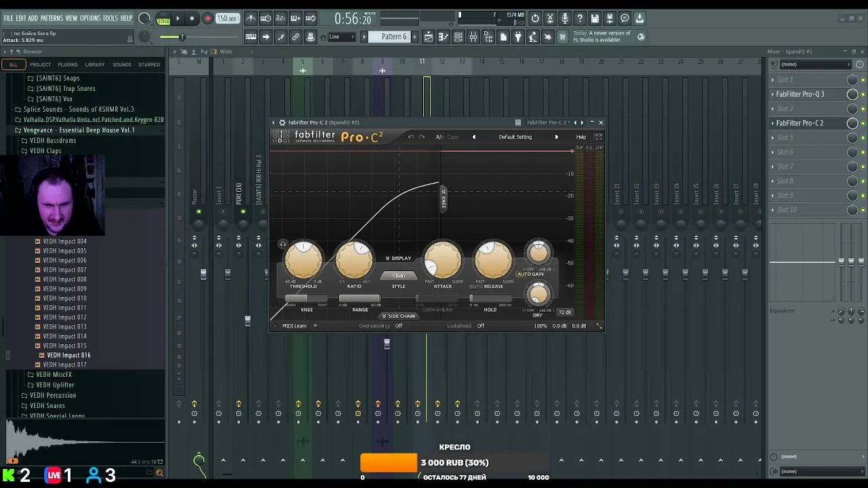Click the microphone recording icon in top toolbar
Screen dimensions: 868x488
(x=565, y=18)
